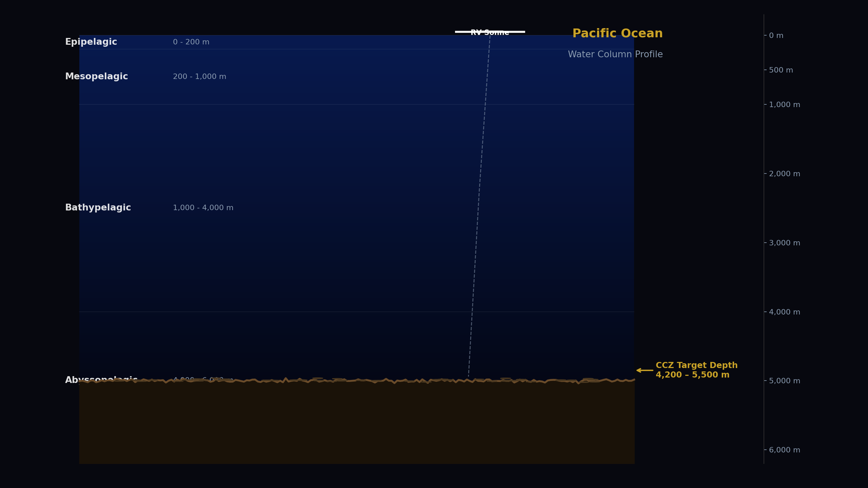Click the Abyssopelagic zone label
The width and height of the screenshot is (868, 488).
[101, 380]
